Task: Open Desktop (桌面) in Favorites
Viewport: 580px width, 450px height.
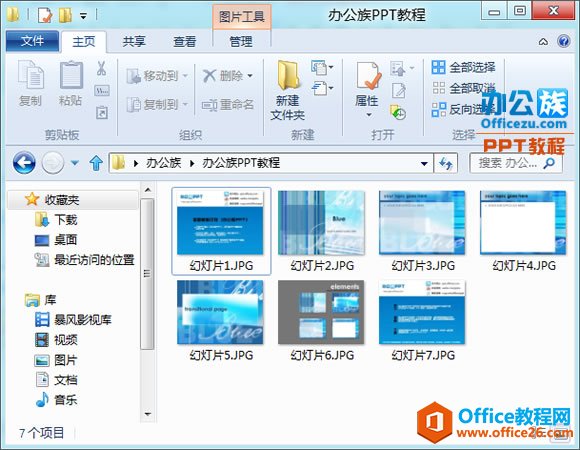Action: tap(56, 240)
